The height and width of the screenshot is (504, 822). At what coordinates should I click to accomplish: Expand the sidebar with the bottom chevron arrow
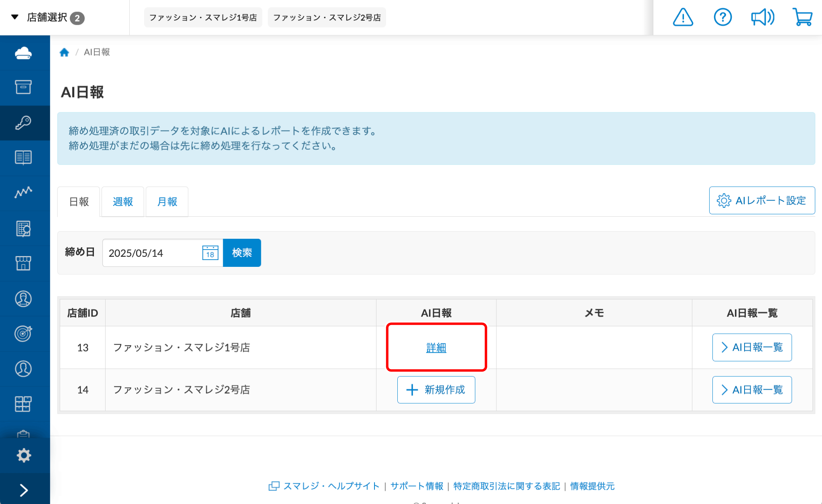[x=24, y=490]
